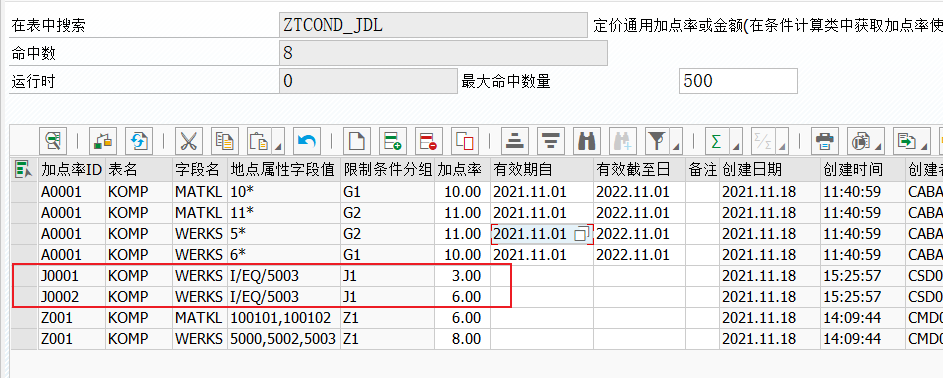
Task: Select the J0002 row via row selector
Action: 24,297
